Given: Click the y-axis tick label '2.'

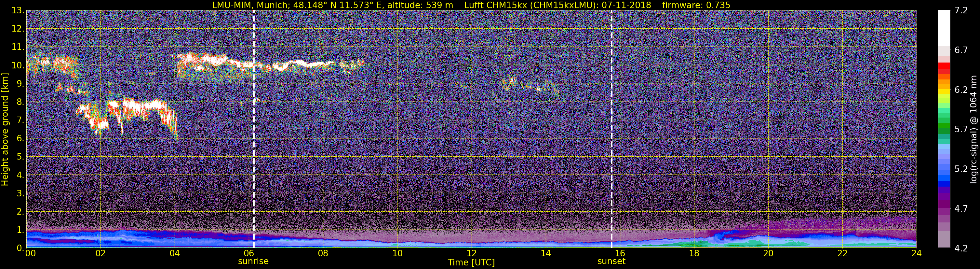Looking at the screenshot, I should click(20, 211).
